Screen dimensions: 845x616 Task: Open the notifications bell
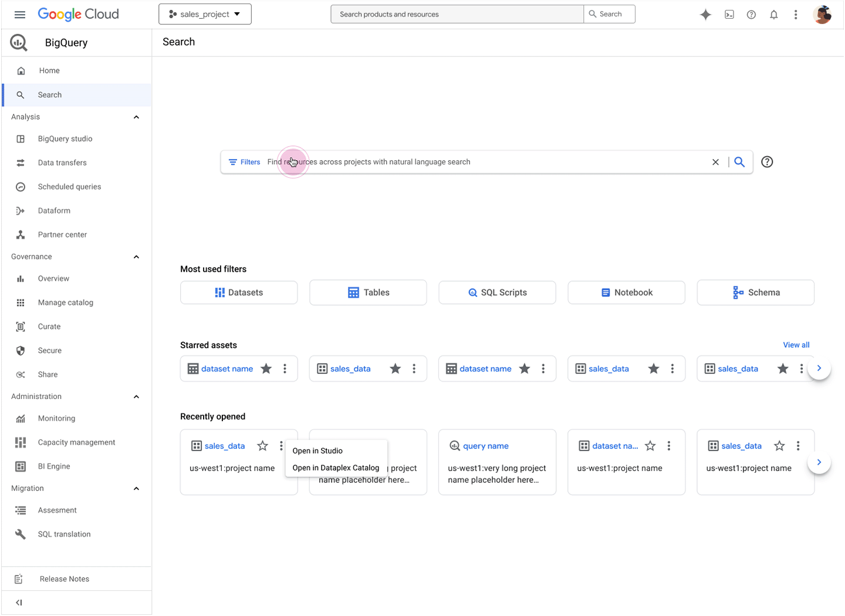point(773,15)
